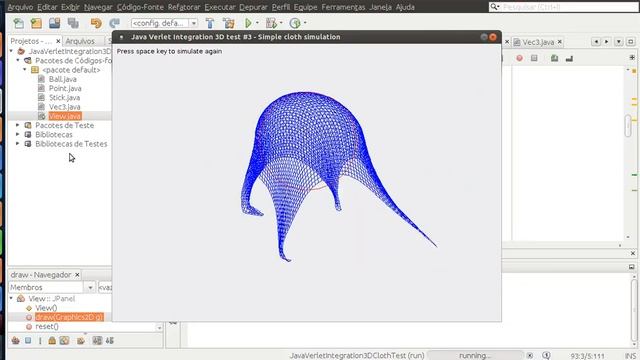Click the running progress bar in status bar

pyautogui.click(x=475, y=356)
